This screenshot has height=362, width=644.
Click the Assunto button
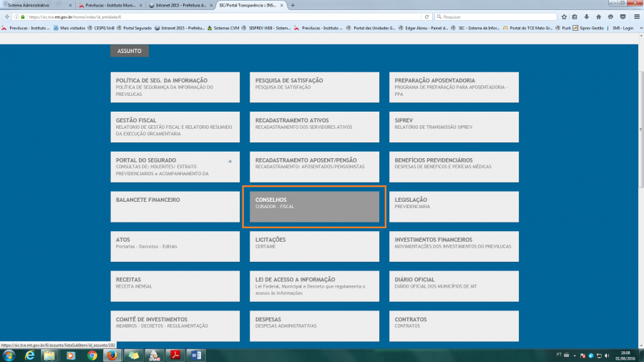click(130, 51)
